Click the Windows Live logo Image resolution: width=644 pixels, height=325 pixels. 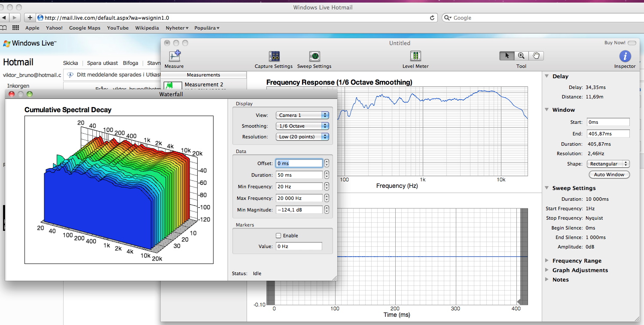click(30, 43)
